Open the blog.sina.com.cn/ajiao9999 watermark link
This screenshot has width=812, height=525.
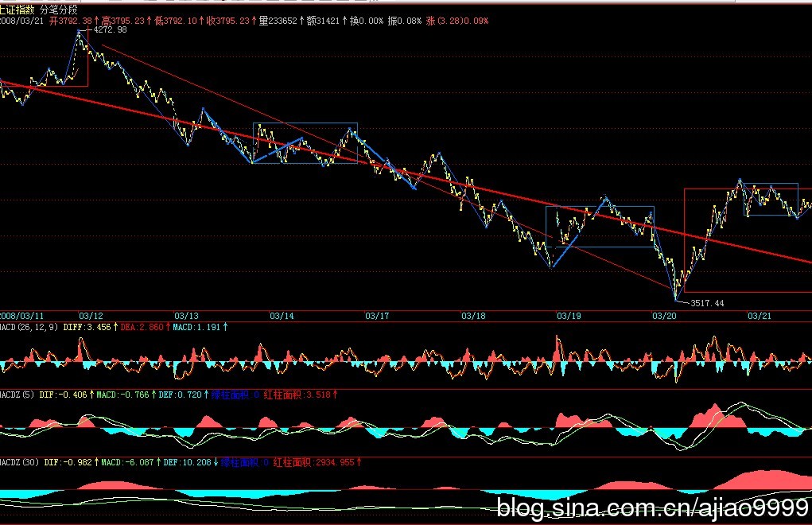click(x=652, y=507)
